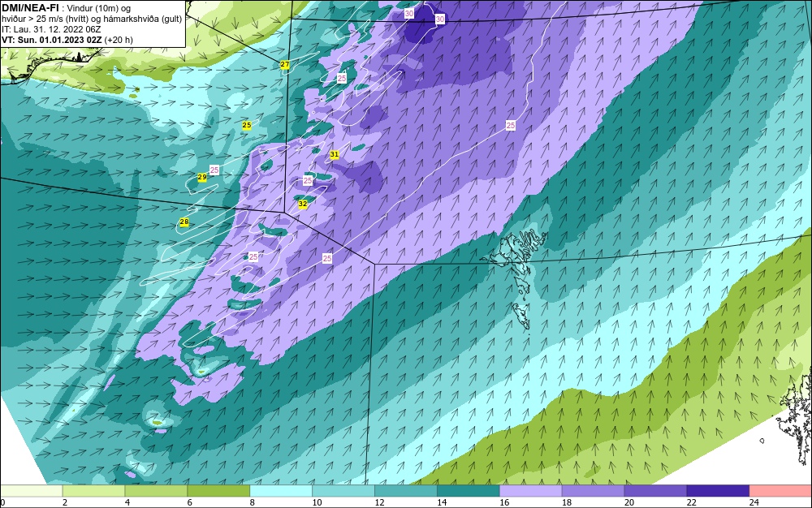Click the legend scale number 24
The height and width of the screenshot is (508, 812).
point(754,502)
